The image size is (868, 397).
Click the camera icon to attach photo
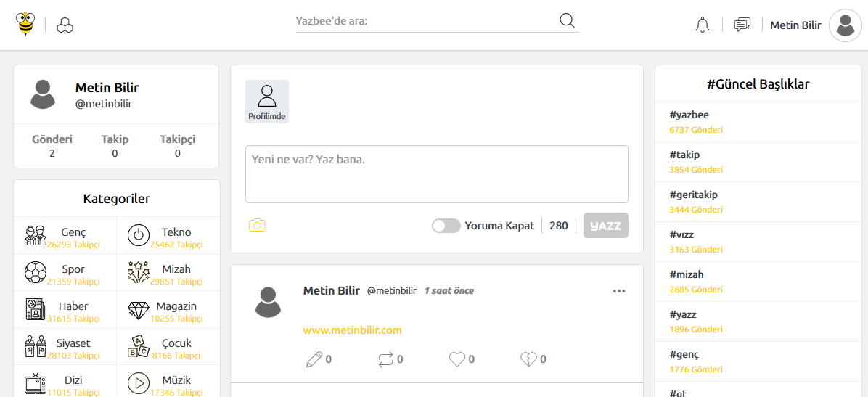point(257,225)
